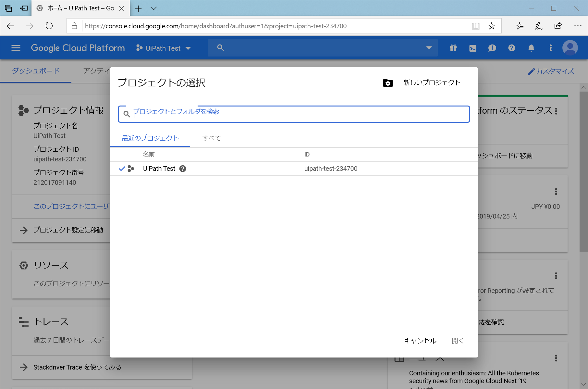Open the ダッシュボード tab
This screenshot has width=588, height=389.
pyautogui.click(x=36, y=71)
